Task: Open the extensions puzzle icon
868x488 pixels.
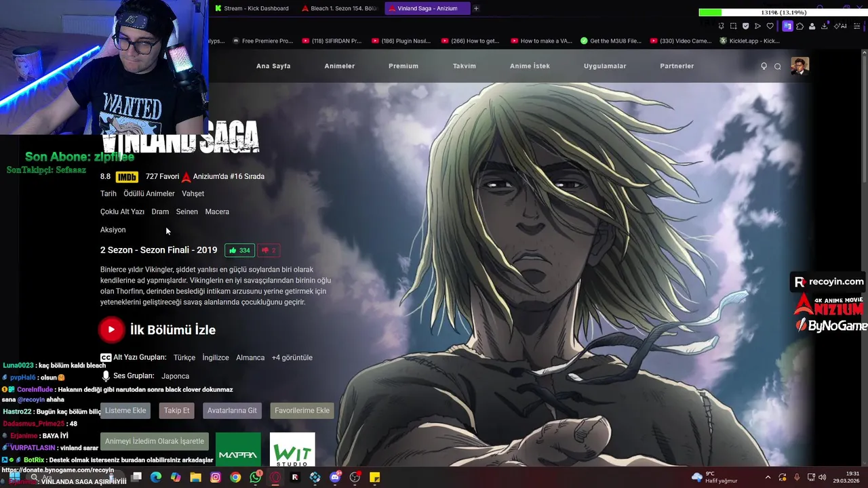Action: tap(800, 26)
